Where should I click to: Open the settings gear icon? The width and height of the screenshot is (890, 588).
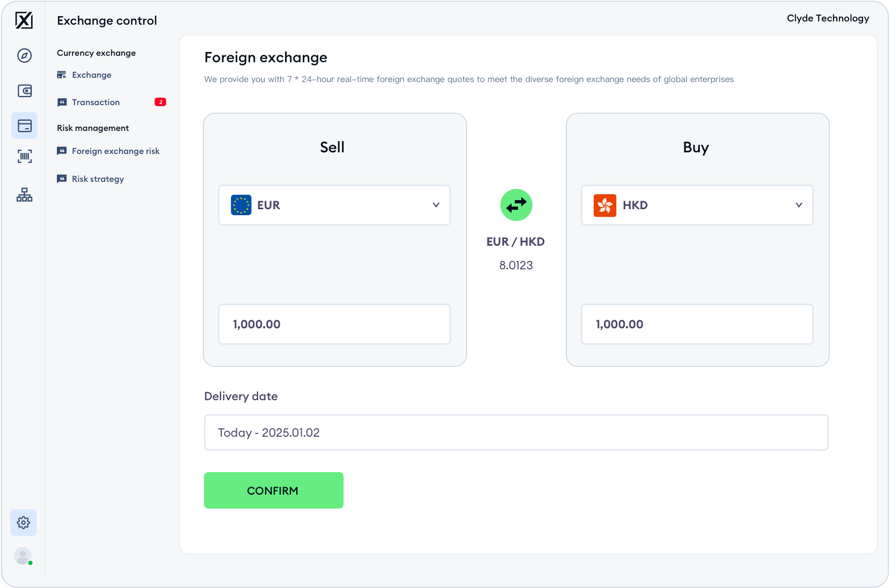pyautogui.click(x=24, y=523)
